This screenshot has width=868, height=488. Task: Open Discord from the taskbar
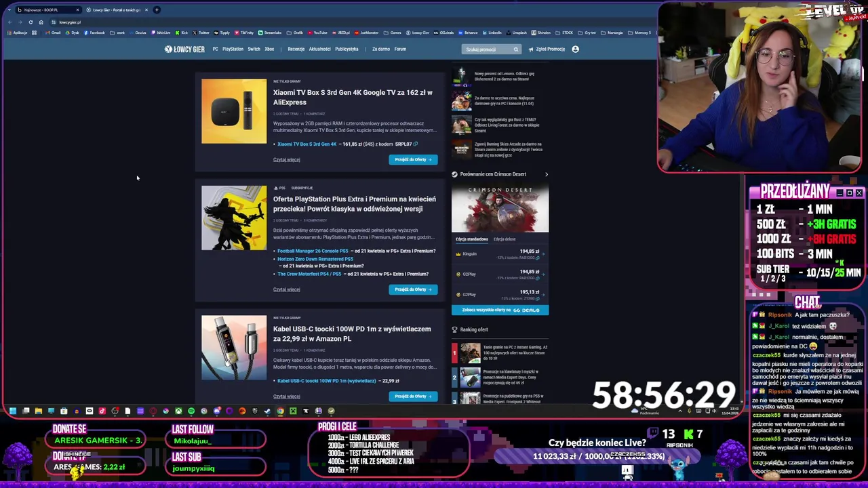click(x=217, y=411)
